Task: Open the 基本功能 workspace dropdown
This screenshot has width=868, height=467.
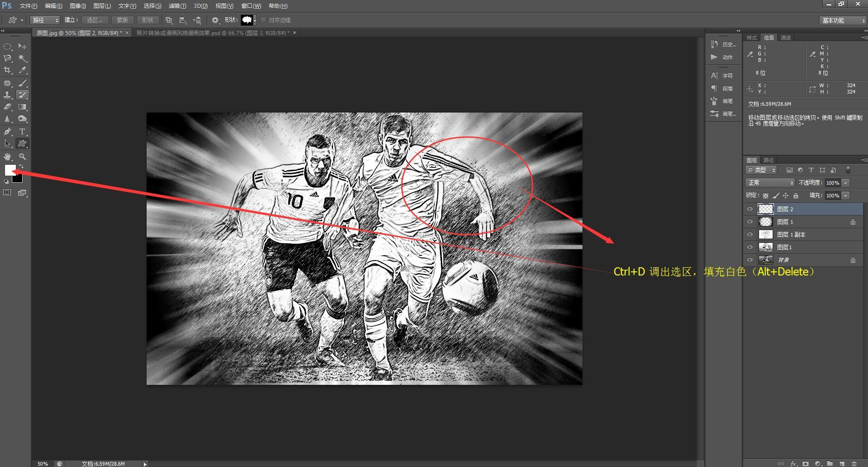Action: point(843,20)
